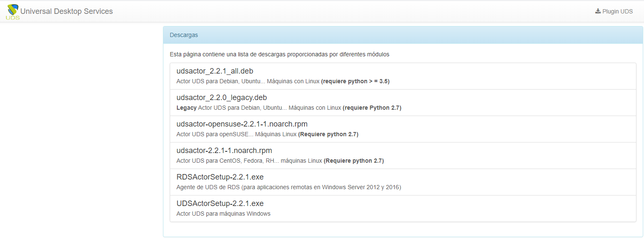This screenshot has height=243, width=644.
Task: Open the Plugin UDS link
Action: pyautogui.click(x=614, y=11)
